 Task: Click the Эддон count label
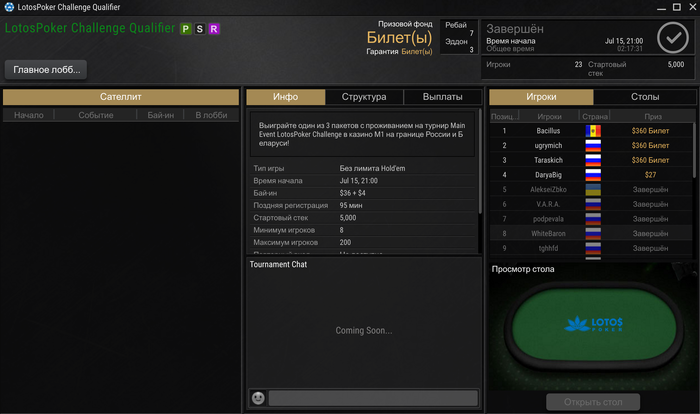point(456,42)
